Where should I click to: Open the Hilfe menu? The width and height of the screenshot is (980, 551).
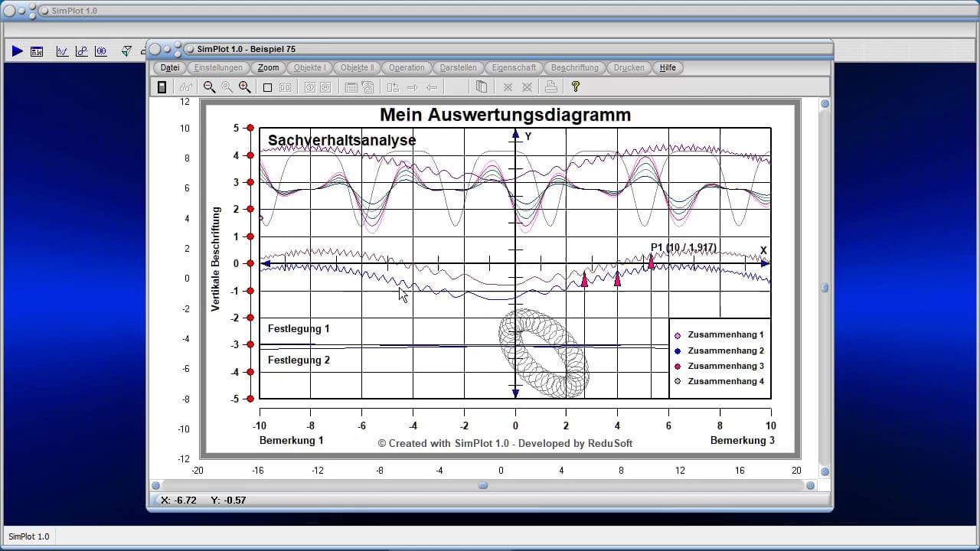(668, 67)
